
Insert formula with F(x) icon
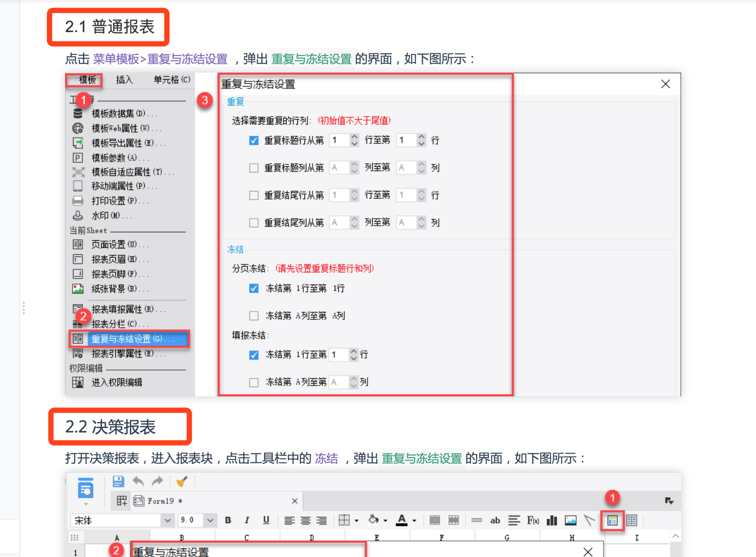pyautogui.click(x=533, y=520)
